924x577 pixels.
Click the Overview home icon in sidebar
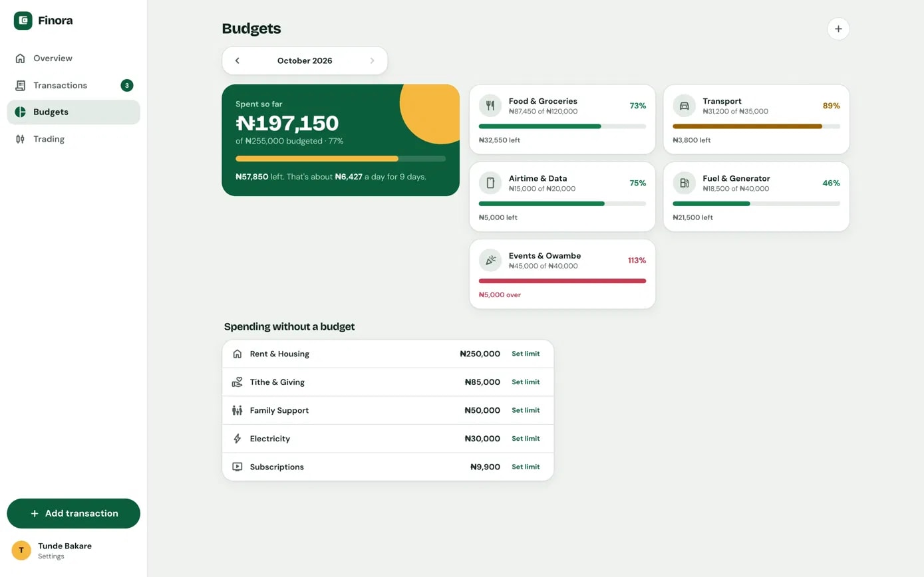21,58
